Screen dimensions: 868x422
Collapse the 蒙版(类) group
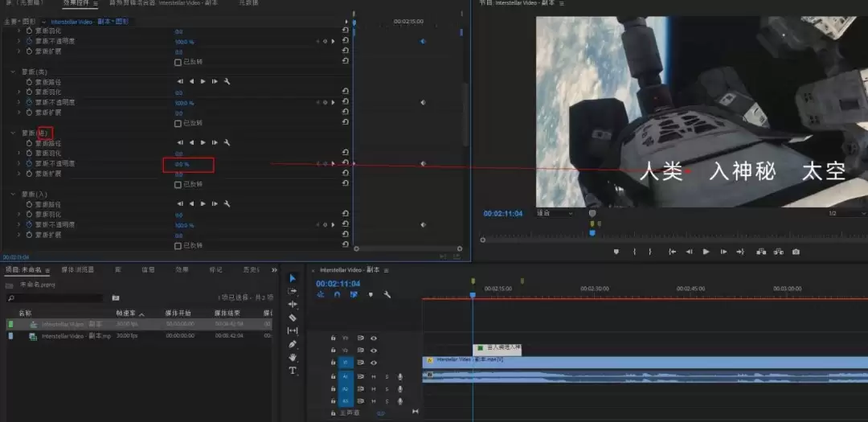tap(13, 72)
